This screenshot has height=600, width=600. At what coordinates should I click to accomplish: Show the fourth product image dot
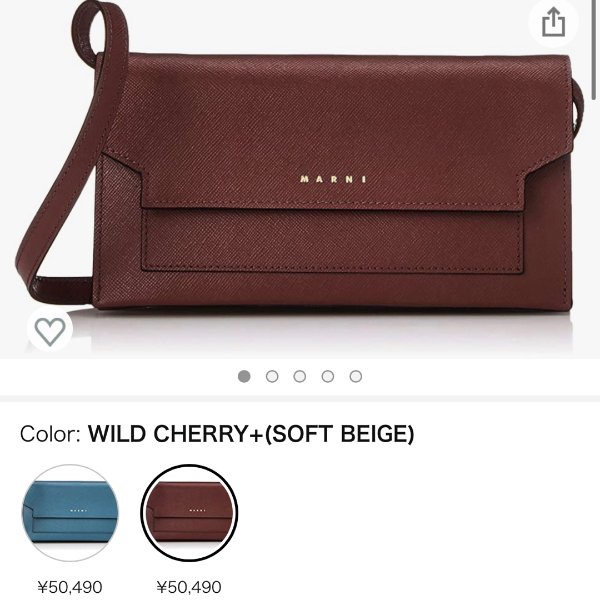click(328, 377)
